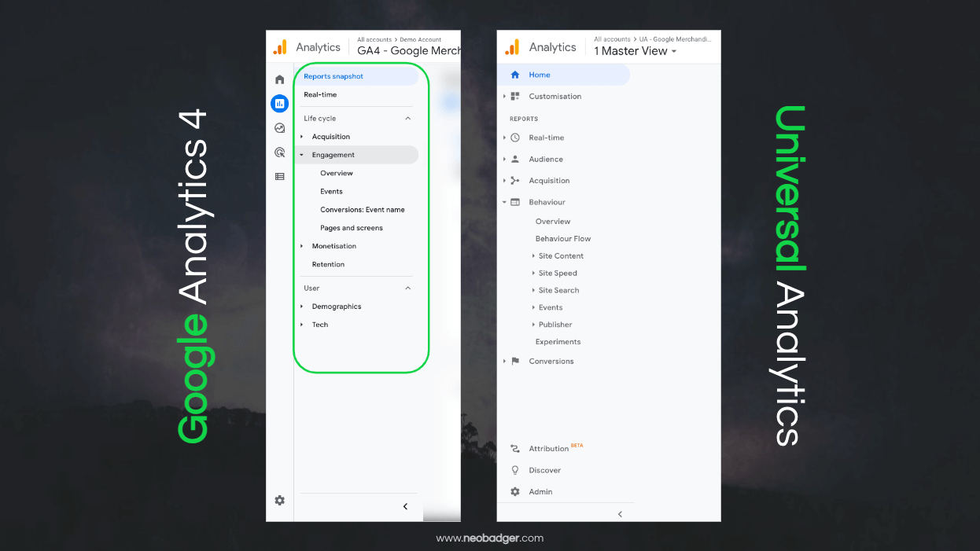Open GA4 Retention report
980x551 pixels.
pos(328,264)
